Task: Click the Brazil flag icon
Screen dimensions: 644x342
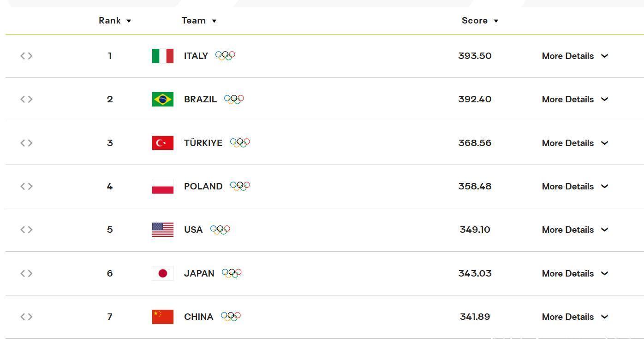Action: point(162,99)
